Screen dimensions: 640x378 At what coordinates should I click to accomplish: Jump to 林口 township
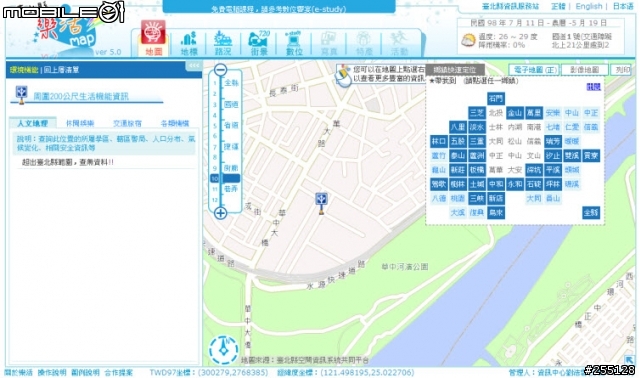pyautogui.click(x=439, y=141)
